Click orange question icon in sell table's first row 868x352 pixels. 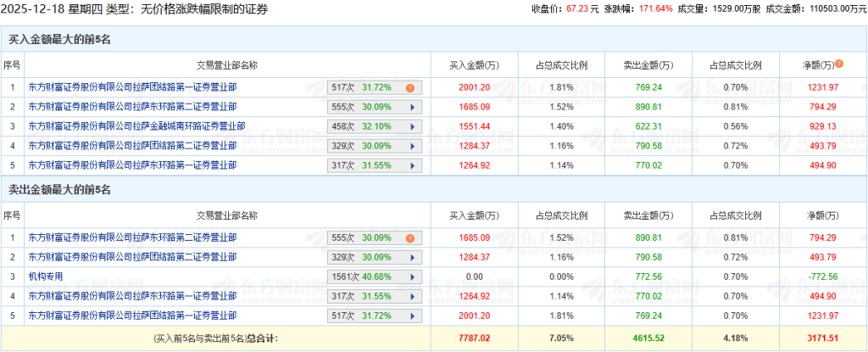[409, 238]
